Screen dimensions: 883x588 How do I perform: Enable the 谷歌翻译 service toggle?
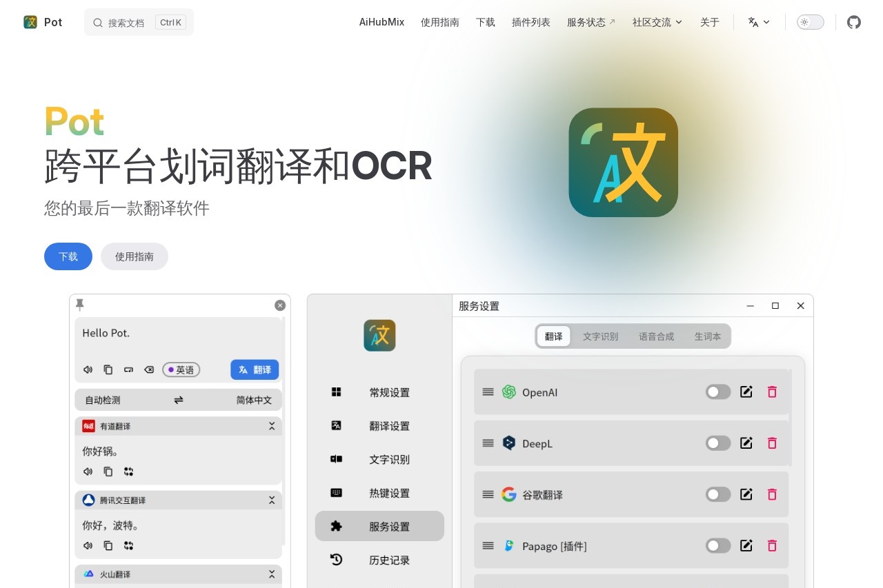(x=718, y=494)
